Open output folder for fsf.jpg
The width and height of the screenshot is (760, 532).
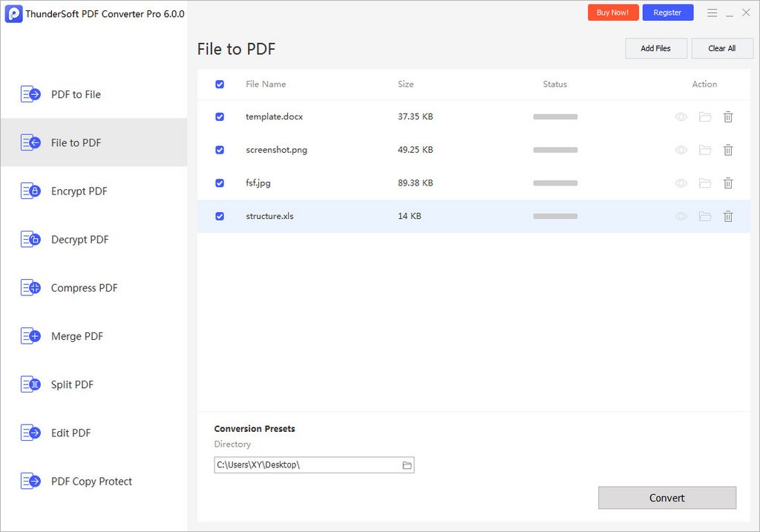click(x=705, y=183)
